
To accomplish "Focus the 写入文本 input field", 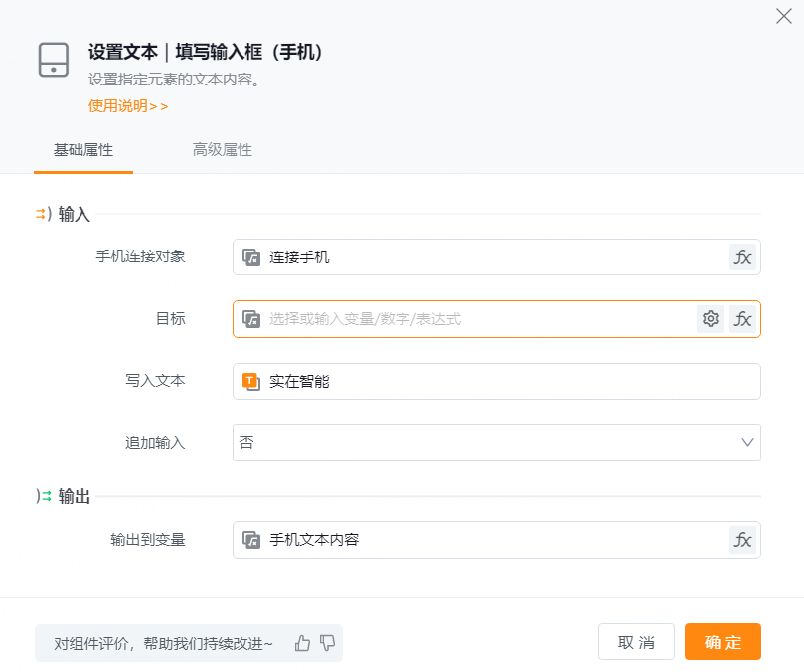I will (x=507, y=381).
